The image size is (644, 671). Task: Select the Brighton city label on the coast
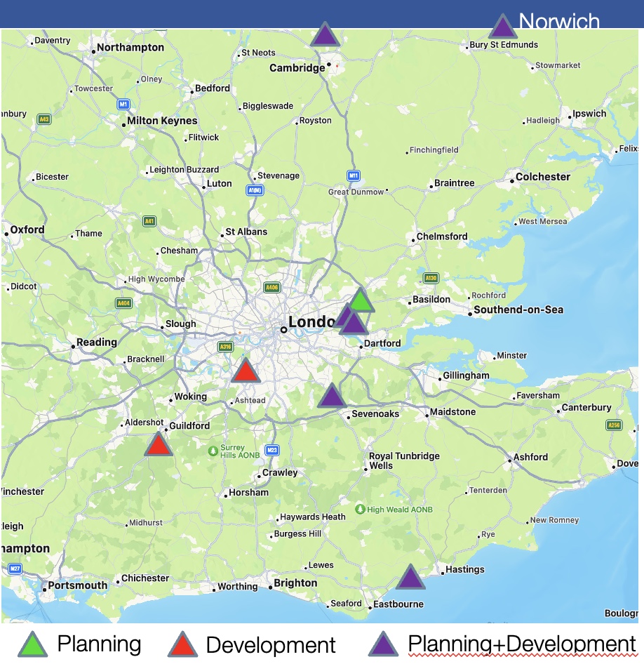click(295, 583)
